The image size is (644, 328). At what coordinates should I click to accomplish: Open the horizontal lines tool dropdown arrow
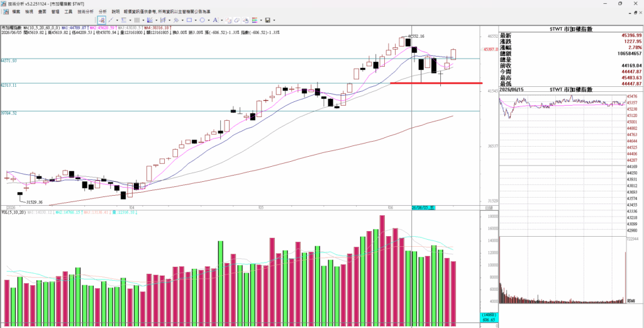point(130,20)
